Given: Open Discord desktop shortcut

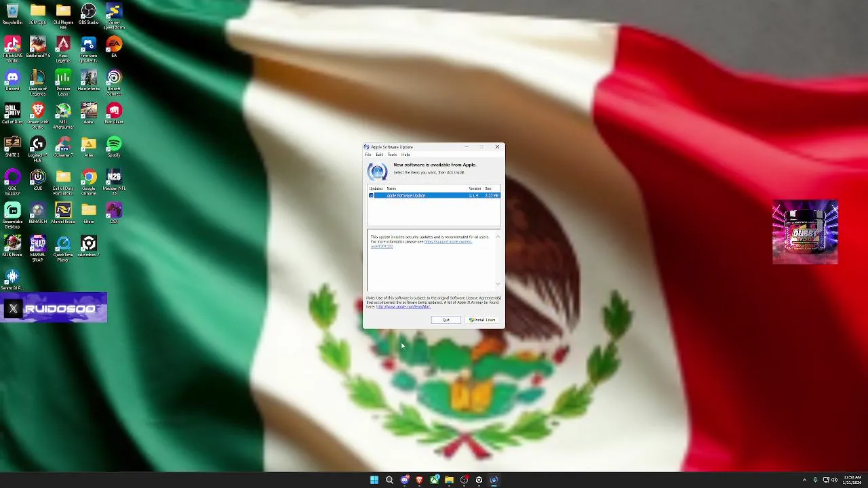Looking at the screenshot, I should click(12, 81).
